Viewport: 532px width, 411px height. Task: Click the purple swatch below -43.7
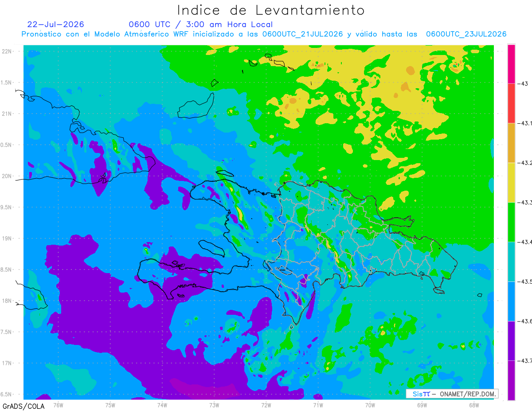click(511, 380)
